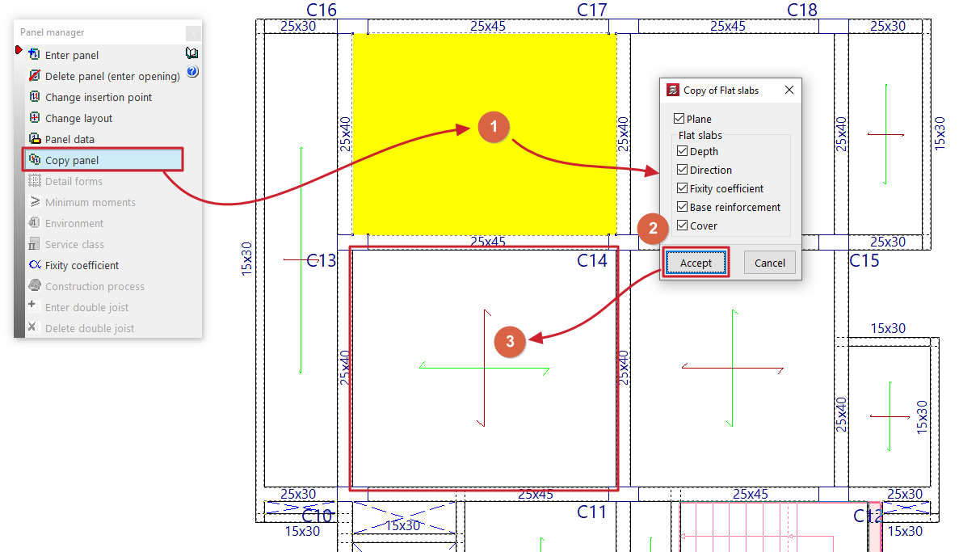The image size is (980, 552).
Task: Click the Enter panel icon
Action: 34,55
